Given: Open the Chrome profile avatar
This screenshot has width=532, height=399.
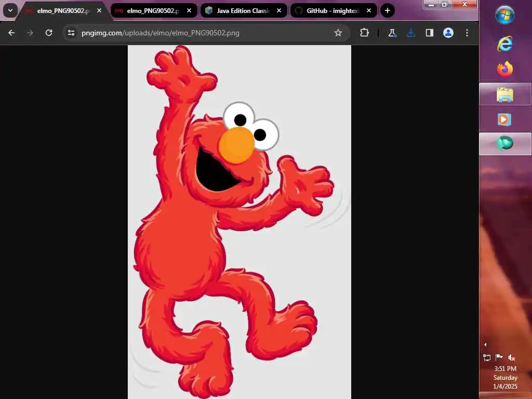Looking at the screenshot, I should pos(448,33).
